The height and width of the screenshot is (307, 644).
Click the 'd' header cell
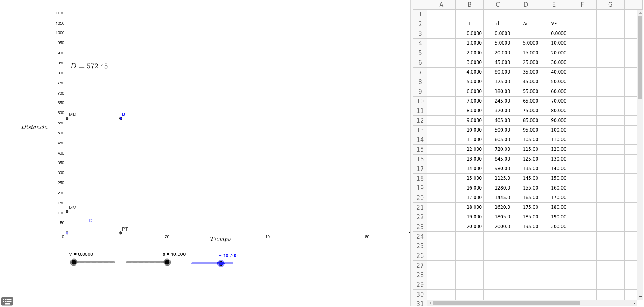tap(497, 24)
